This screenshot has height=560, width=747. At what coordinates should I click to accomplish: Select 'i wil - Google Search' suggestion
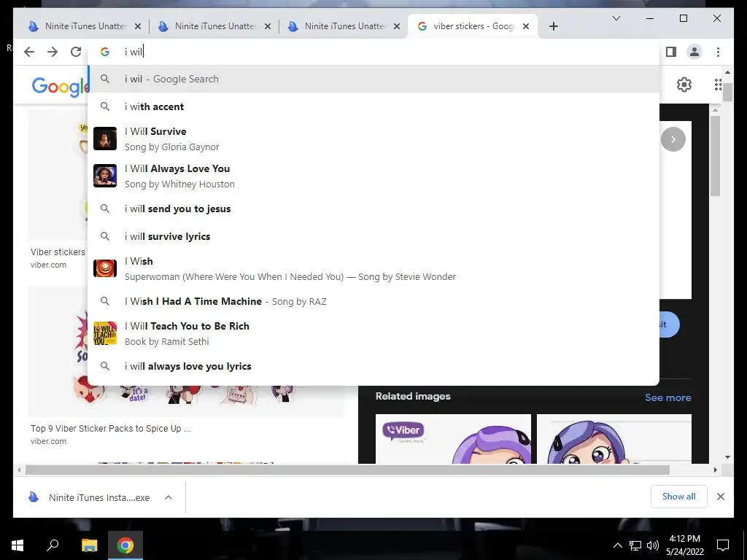[x=373, y=79]
